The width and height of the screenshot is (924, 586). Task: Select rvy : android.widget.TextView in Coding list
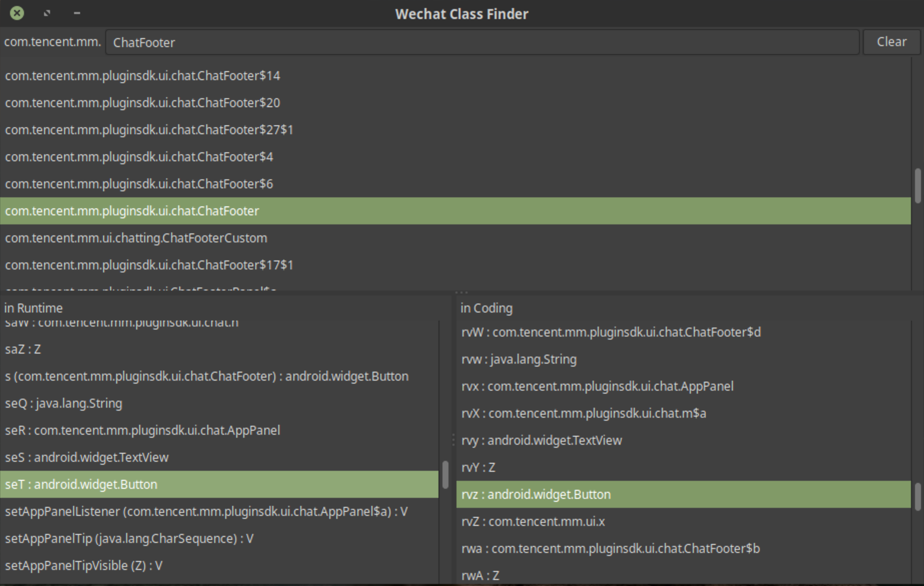pos(542,440)
